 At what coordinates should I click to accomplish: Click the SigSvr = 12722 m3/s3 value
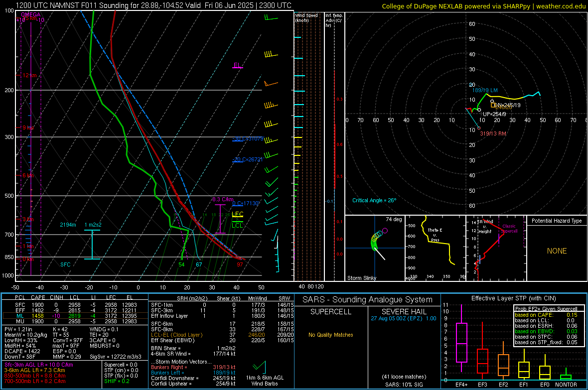point(116,357)
